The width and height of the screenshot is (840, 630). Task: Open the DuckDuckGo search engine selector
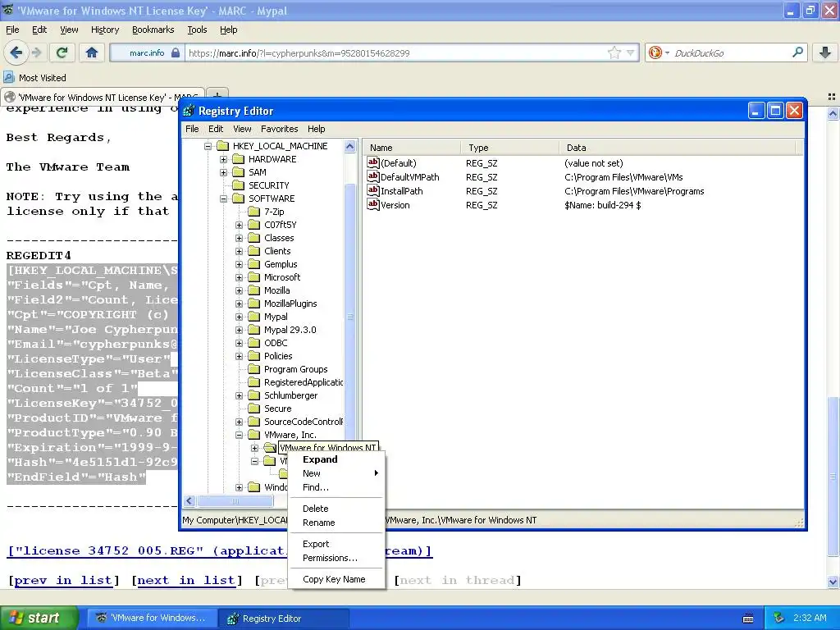[657, 52]
